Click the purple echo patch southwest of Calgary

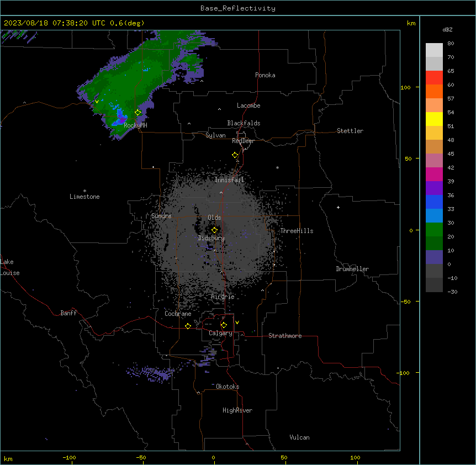(x=151, y=374)
